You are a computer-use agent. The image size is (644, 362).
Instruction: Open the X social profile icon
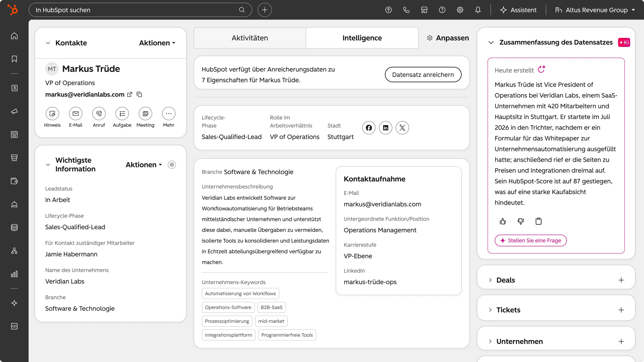pyautogui.click(x=402, y=128)
